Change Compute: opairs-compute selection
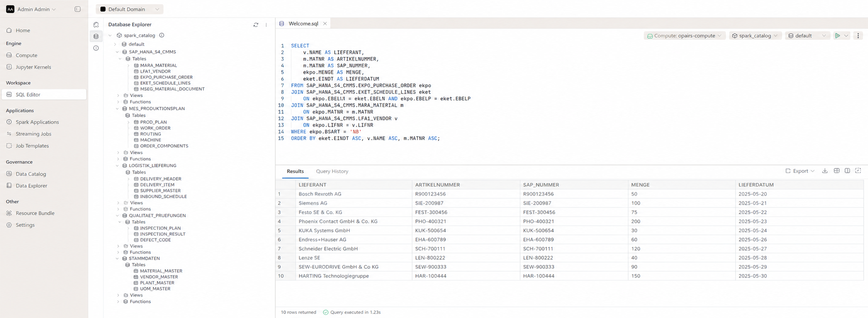 (684, 36)
